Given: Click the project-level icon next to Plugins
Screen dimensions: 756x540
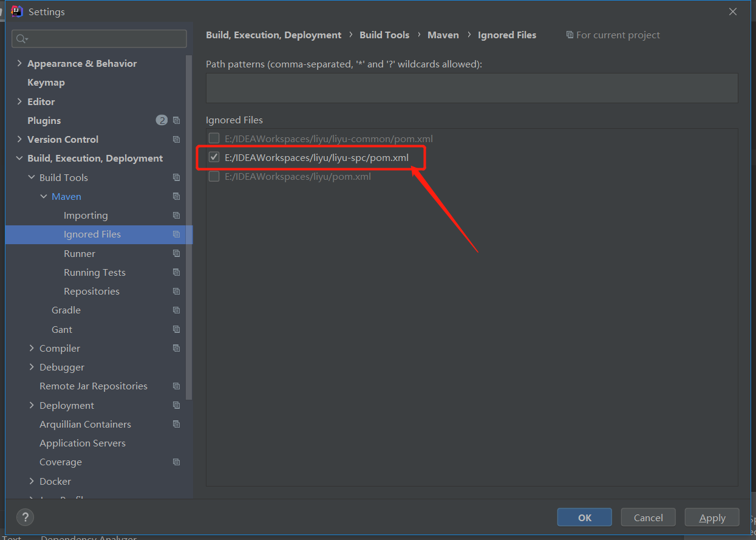Looking at the screenshot, I should click(176, 120).
